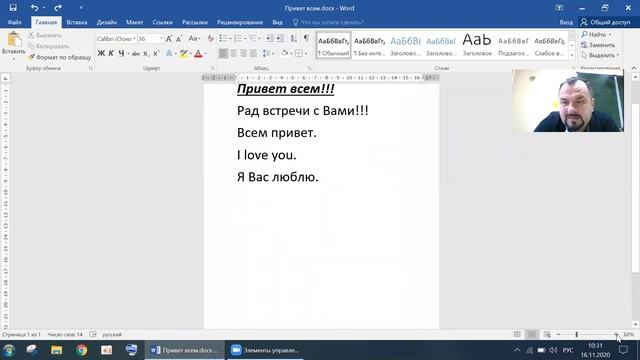Screen dimensions: 640x360
Task: Align text left
Action: point(223,53)
